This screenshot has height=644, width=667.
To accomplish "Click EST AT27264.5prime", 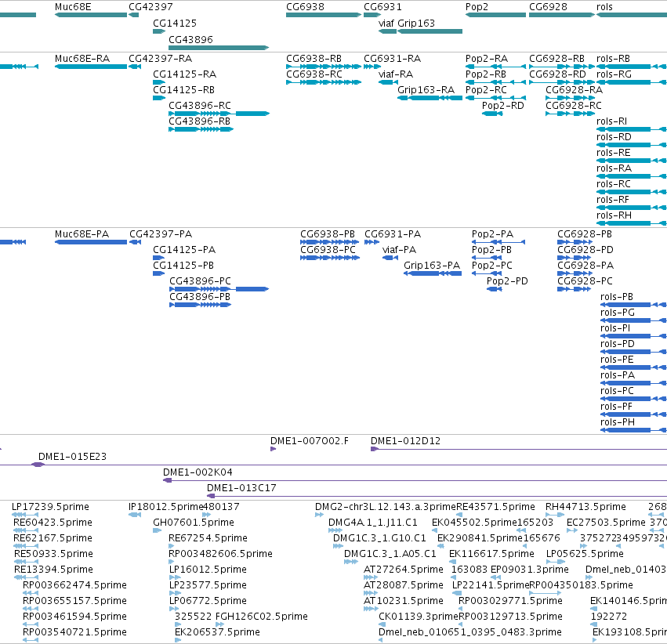I will pos(404,570).
